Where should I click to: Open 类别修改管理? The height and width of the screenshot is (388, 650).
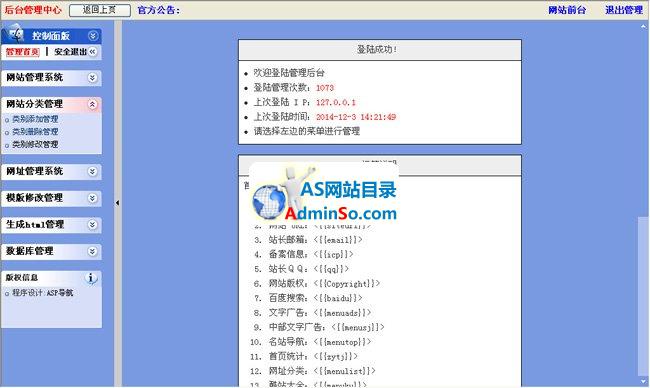[x=35, y=145]
